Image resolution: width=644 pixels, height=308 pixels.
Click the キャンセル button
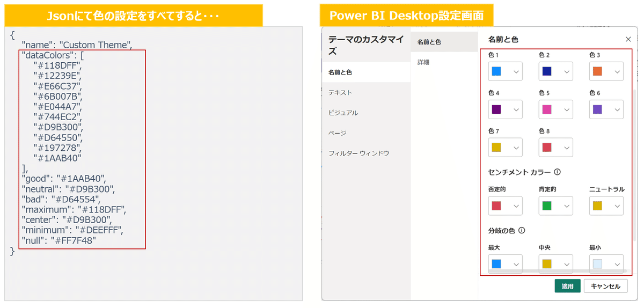pyautogui.click(x=605, y=287)
